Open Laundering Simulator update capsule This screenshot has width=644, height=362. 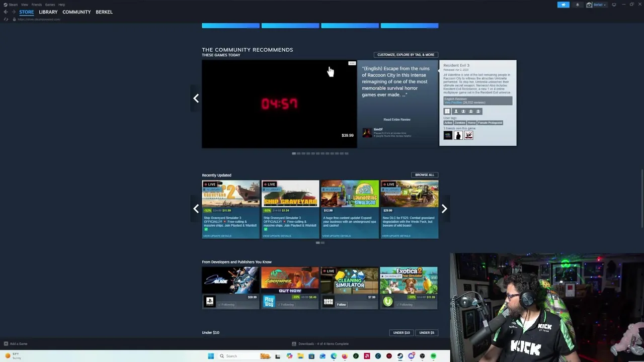[x=350, y=209]
